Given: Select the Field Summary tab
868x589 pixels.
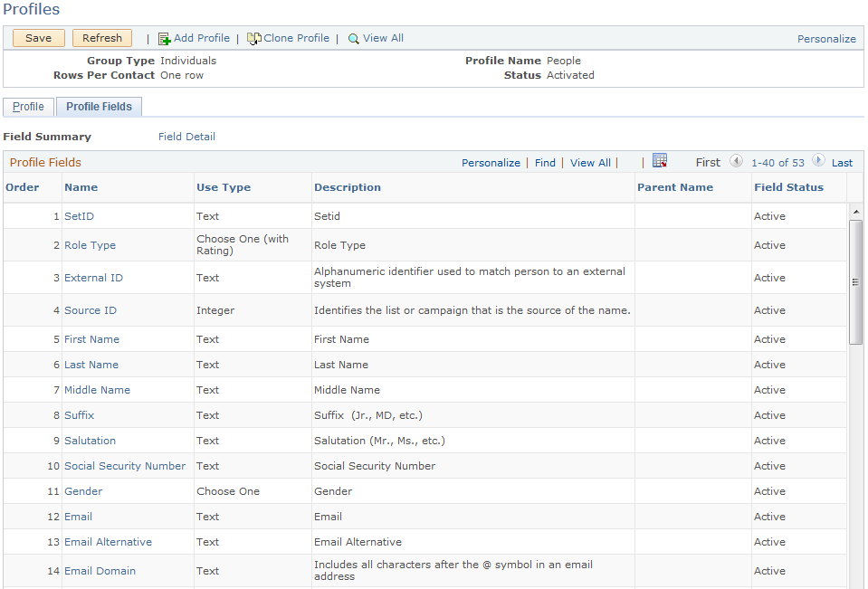Looking at the screenshot, I should (x=47, y=137).
